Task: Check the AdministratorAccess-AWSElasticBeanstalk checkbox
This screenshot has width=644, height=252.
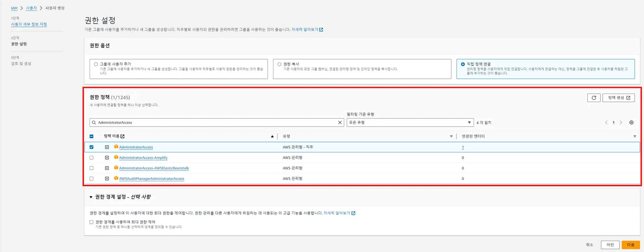Action: pyautogui.click(x=92, y=168)
